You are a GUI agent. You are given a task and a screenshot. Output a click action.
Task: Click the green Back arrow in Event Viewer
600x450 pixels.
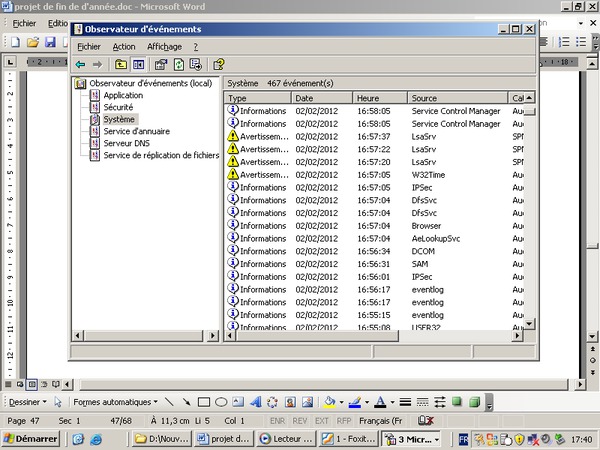point(80,65)
